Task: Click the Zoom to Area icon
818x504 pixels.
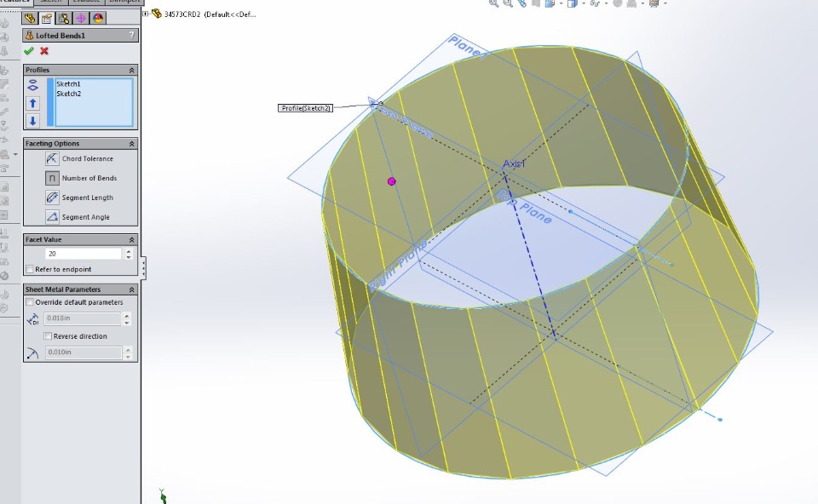Action: click(x=508, y=3)
